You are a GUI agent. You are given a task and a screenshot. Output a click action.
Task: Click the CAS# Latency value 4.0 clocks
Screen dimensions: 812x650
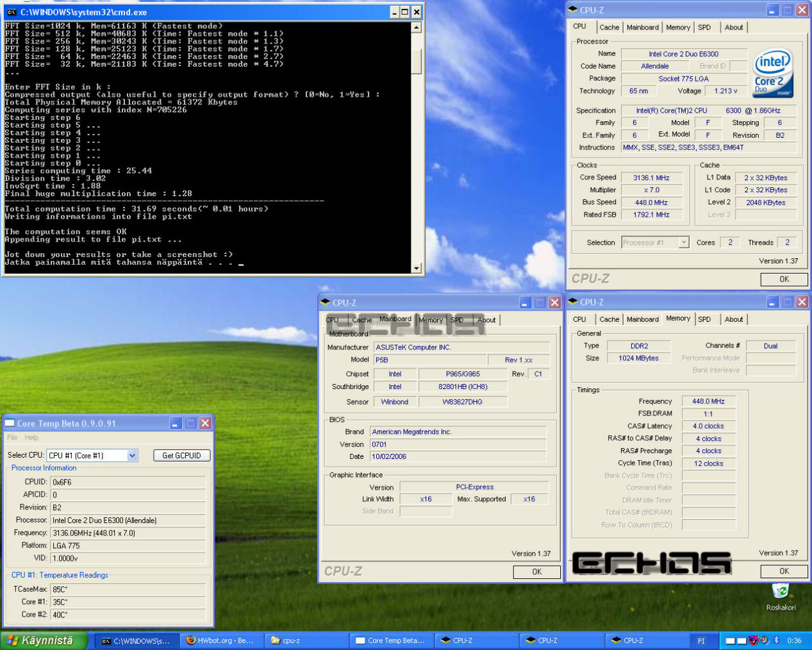(708, 426)
